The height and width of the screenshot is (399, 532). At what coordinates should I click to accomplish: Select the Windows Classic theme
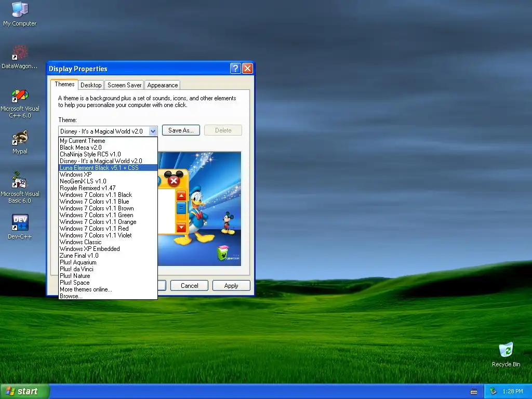(x=108, y=242)
